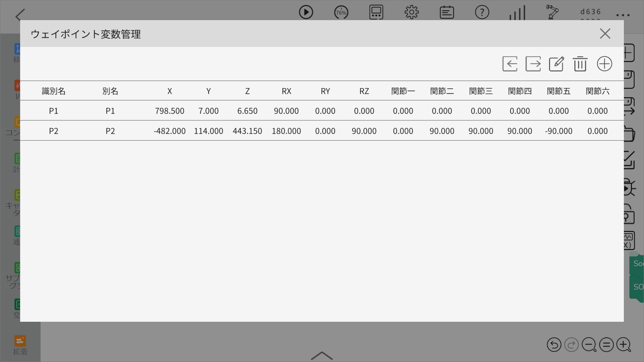
Task: Click the export waypoint variables icon
Action: pyautogui.click(x=533, y=64)
